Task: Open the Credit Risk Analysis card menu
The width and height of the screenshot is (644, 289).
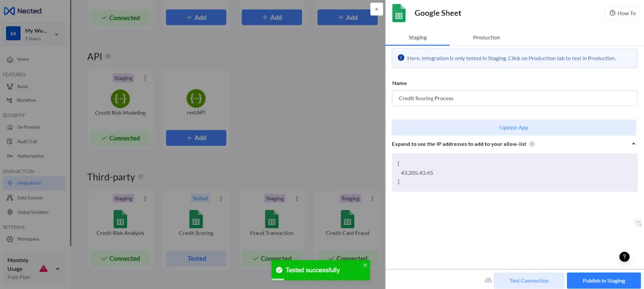Action: [x=145, y=199]
